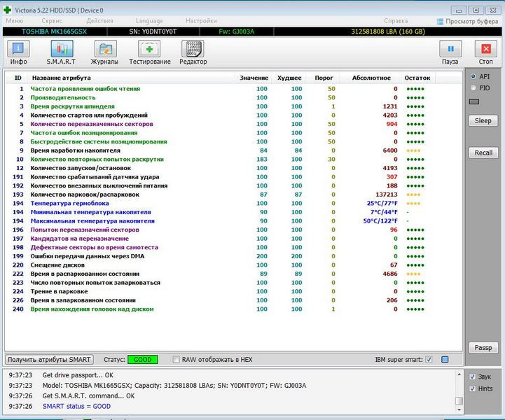Click the Абсолютное column header
This screenshot has width=505, height=420.
click(x=371, y=78)
